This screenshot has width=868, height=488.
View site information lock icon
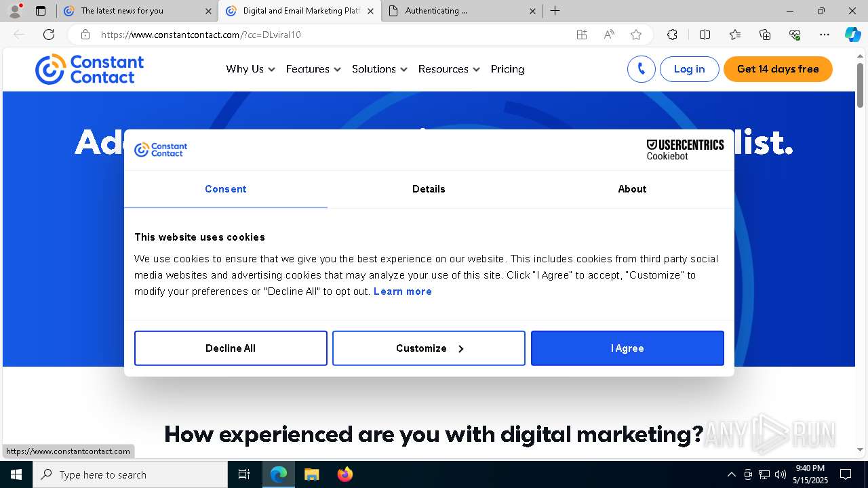85,35
